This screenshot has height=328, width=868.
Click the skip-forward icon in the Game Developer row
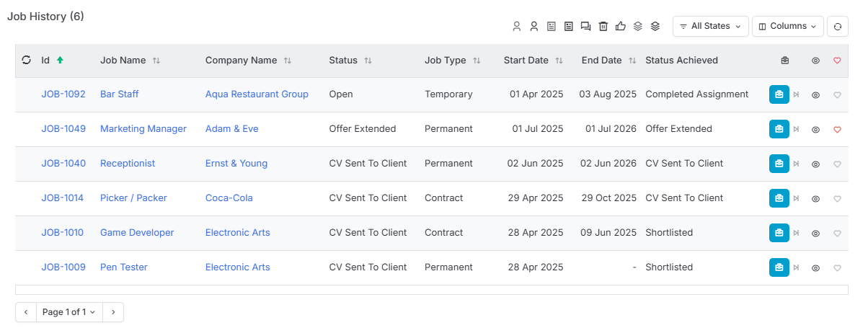point(797,234)
